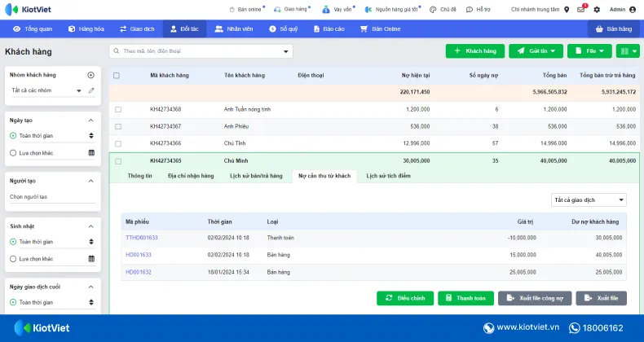Collapse the Người tạo filter section

91,181
